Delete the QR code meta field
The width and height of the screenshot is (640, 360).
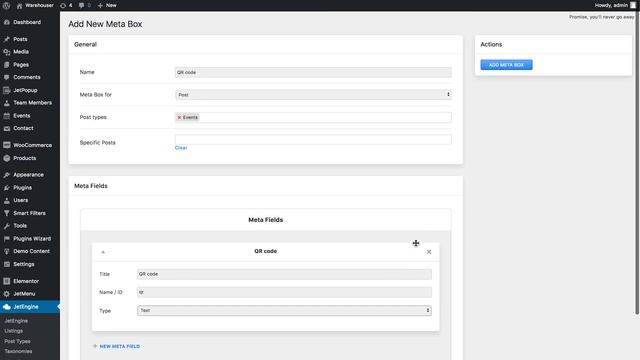point(429,252)
